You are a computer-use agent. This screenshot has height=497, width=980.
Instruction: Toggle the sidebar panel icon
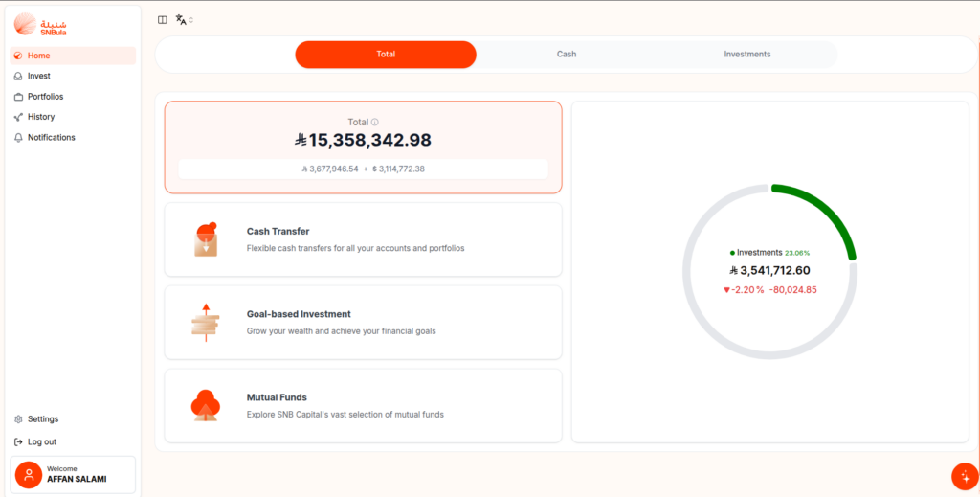[163, 20]
